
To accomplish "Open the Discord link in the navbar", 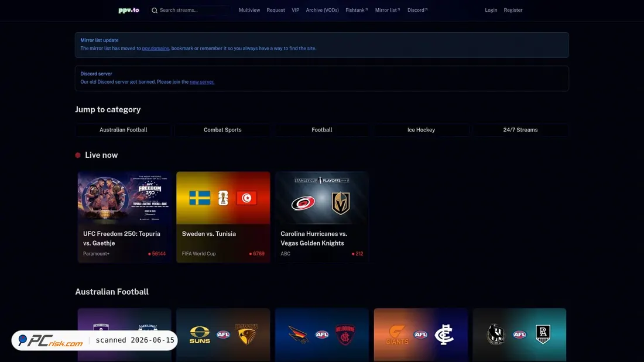I will [x=417, y=11].
